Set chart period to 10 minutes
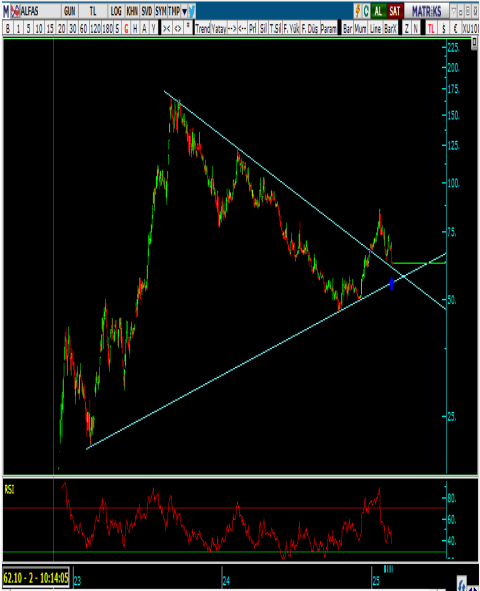 39,28
